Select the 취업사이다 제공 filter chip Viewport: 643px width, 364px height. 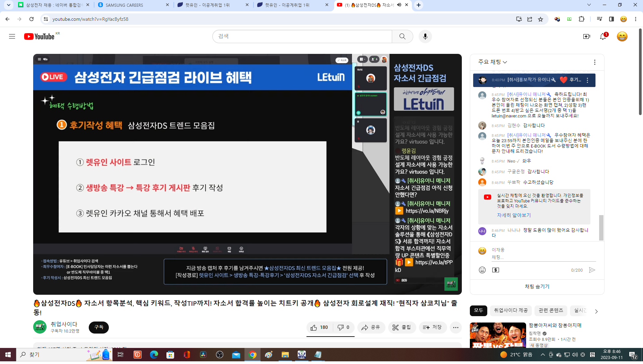tap(511, 311)
